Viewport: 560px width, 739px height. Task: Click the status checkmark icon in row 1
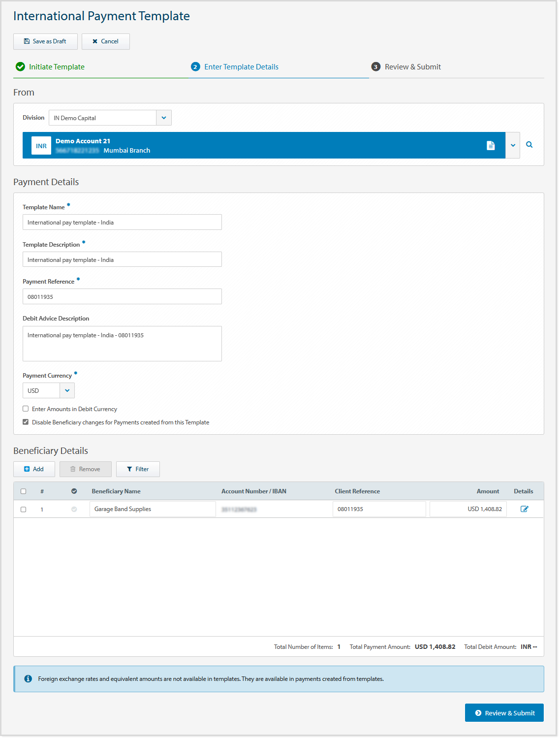click(x=74, y=510)
